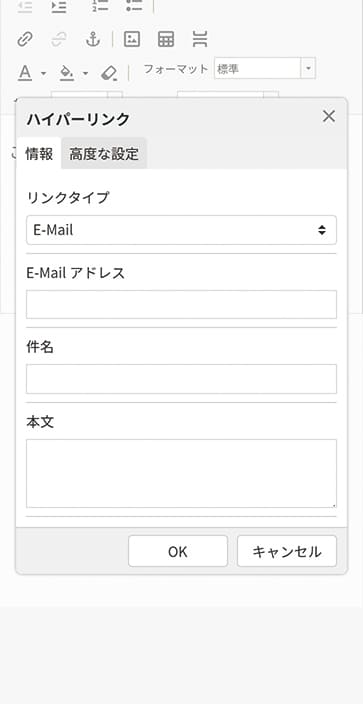
Task: Insert a table using the table icon
Action: coord(166,40)
